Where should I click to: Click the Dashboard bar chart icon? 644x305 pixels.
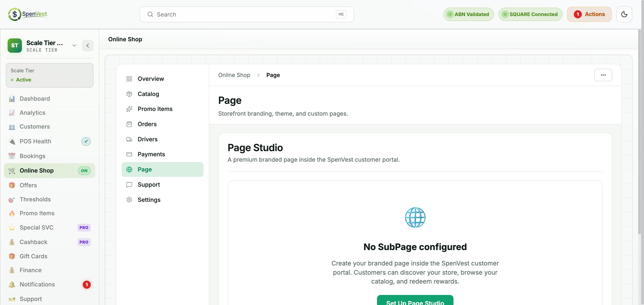click(x=12, y=99)
